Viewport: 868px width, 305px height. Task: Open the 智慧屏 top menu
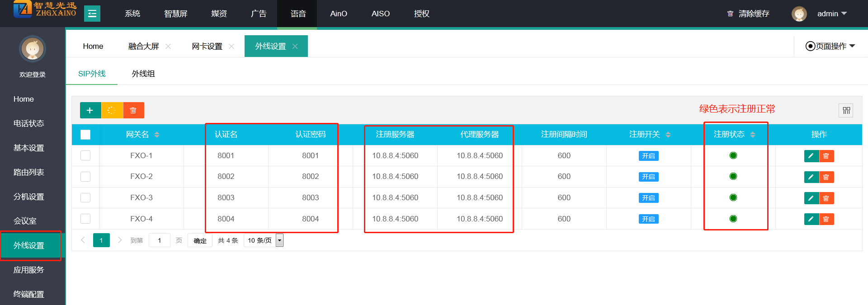tap(175, 14)
